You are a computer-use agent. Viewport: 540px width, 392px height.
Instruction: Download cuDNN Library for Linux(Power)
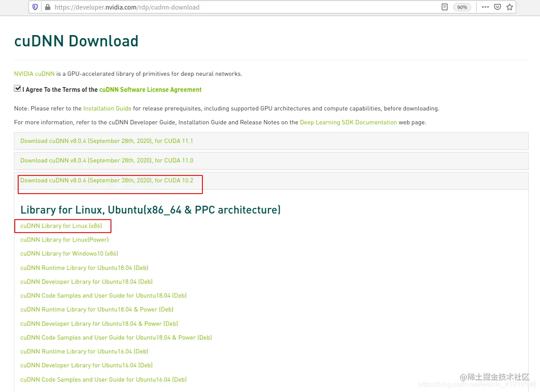pyautogui.click(x=65, y=240)
